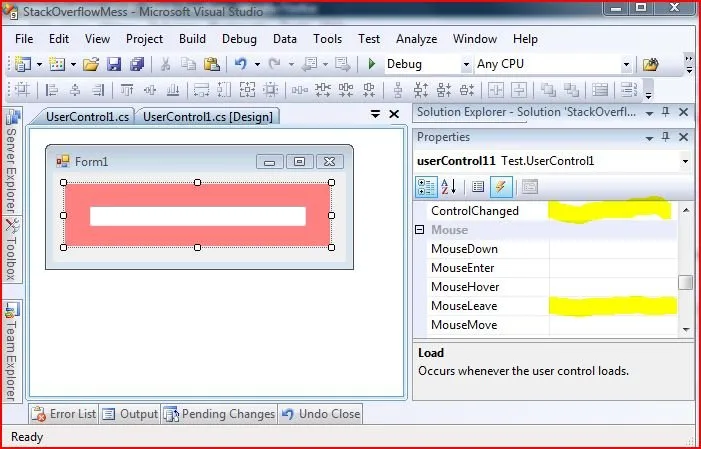Open the Error List panel tab
Image resolution: width=701 pixels, height=449 pixels.
coord(63,414)
